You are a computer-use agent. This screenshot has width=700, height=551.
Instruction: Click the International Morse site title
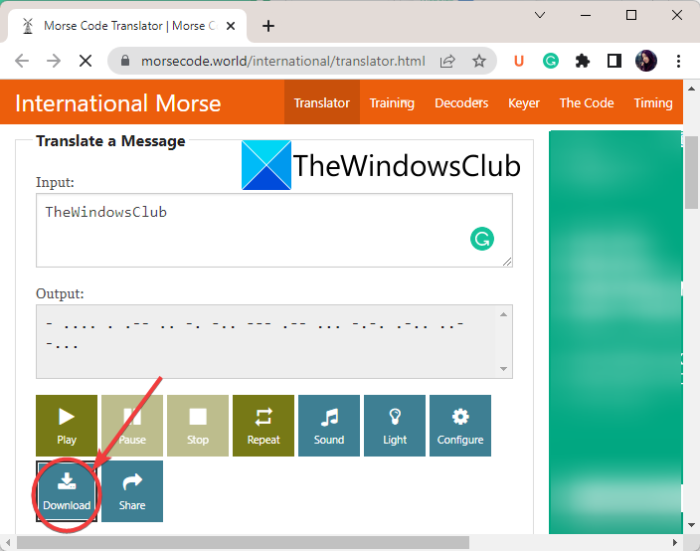point(118,103)
